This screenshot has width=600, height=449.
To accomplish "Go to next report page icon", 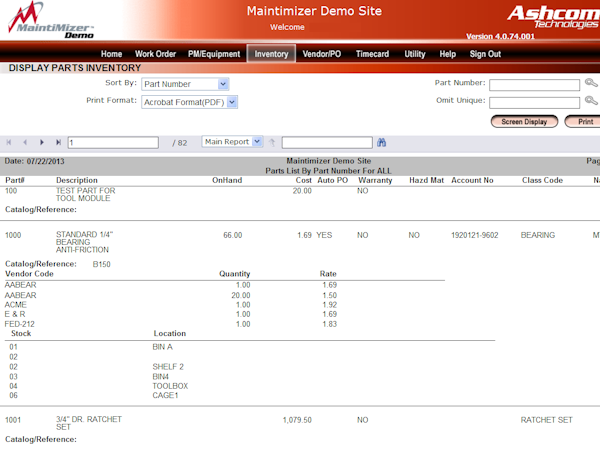I will pos(42,142).
